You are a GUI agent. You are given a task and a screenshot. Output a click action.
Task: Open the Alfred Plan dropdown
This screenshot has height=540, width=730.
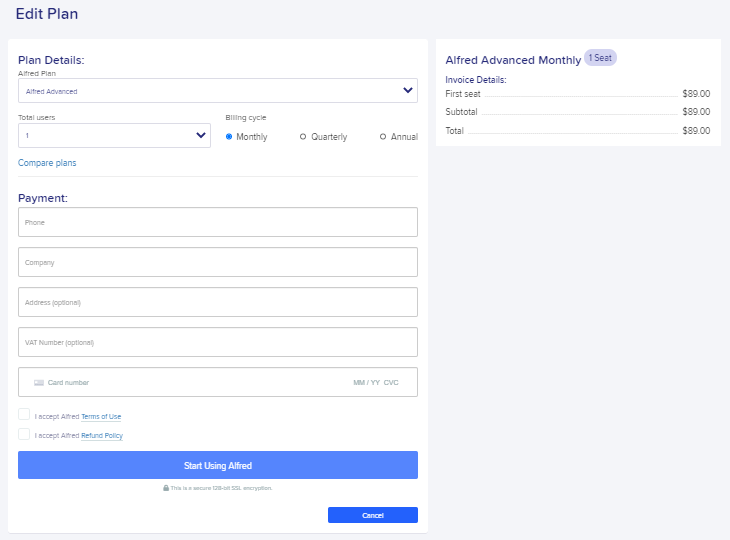click(x=218, y=90)
